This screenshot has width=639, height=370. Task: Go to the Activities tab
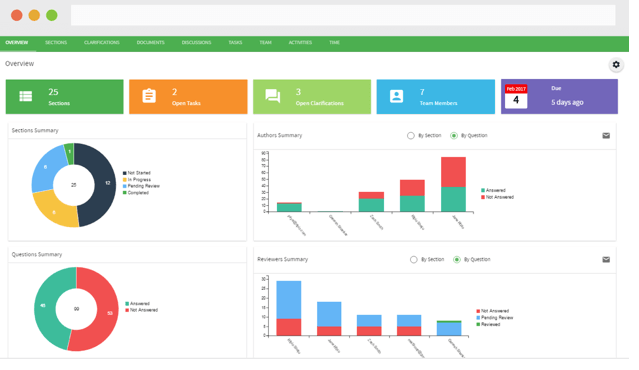click(300, 42)
